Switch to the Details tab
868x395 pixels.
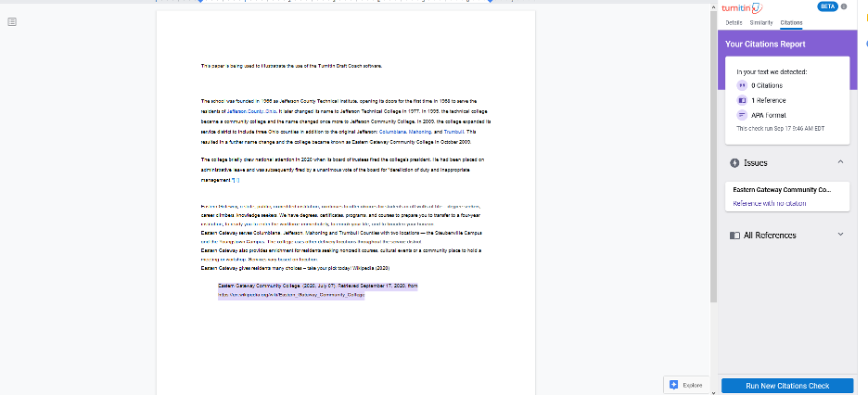734,21
